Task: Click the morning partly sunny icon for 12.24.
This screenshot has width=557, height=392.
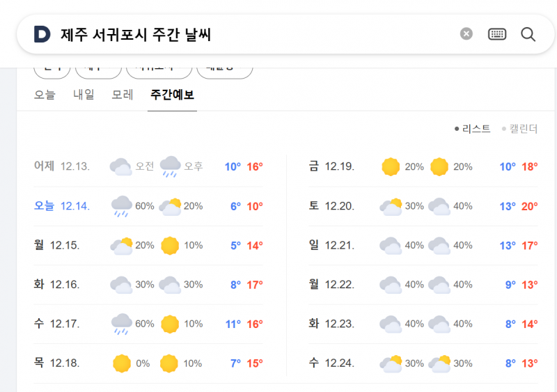Action: point(391,364)
